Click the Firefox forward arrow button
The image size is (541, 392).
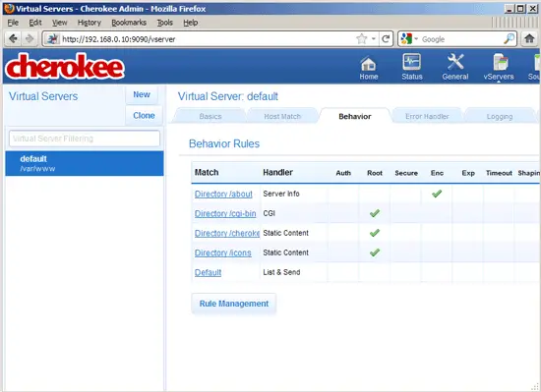[x=30, y=39]
